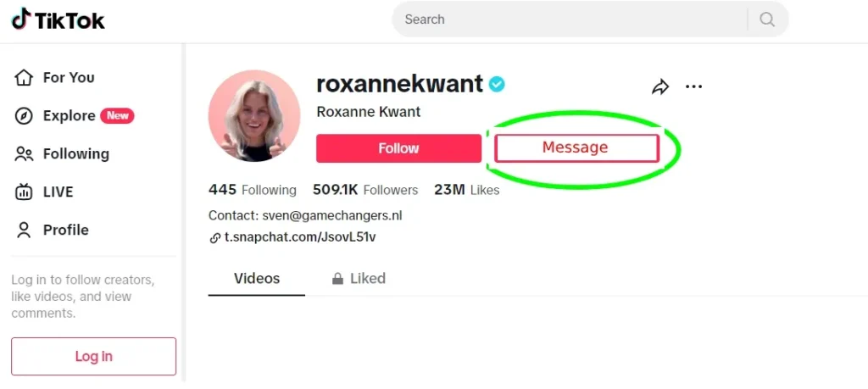Click the TikTok logo
The height and width of the screenshot is (389, 868).
click(x=58, y=19)
